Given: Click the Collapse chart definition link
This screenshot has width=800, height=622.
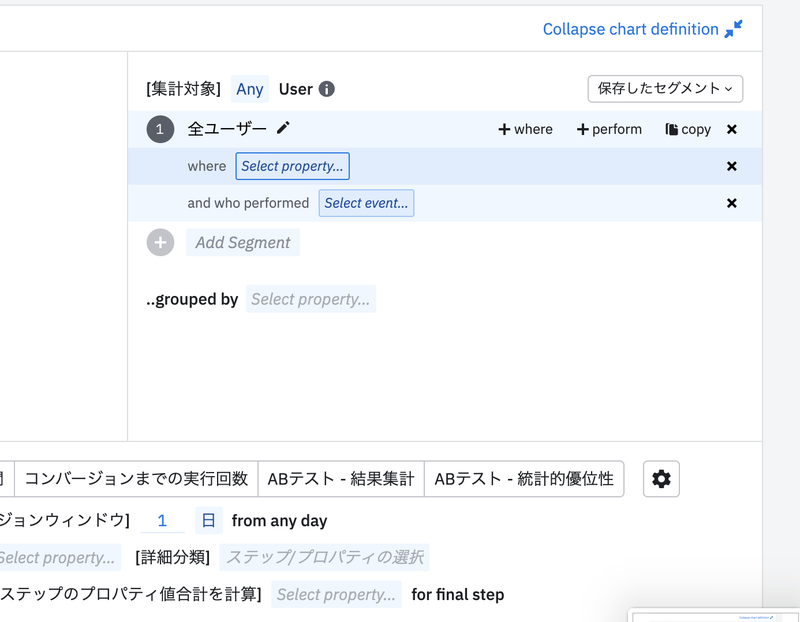Looking at the screenshot, I should coord(630,29).
